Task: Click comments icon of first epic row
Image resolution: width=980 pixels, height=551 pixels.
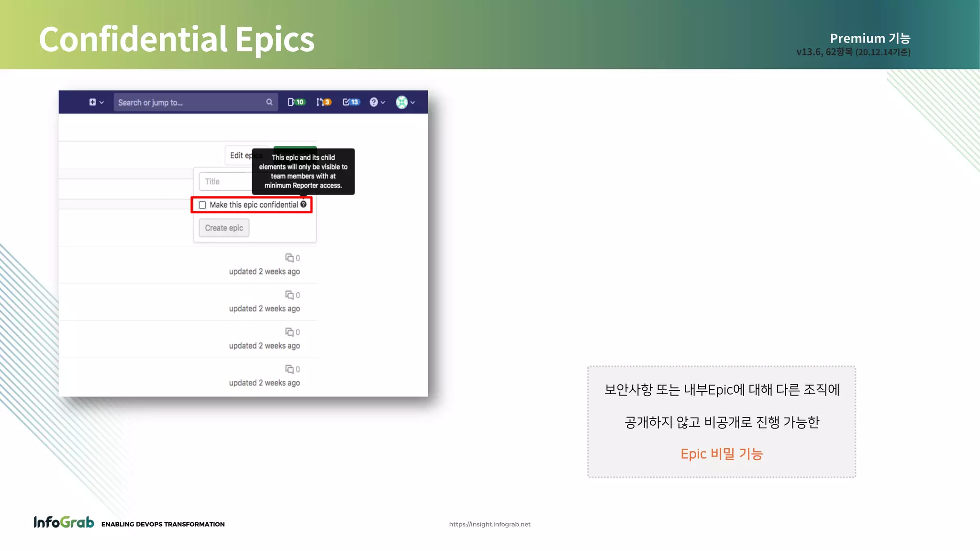Action: pyautogui.click(x=290, y=258)
